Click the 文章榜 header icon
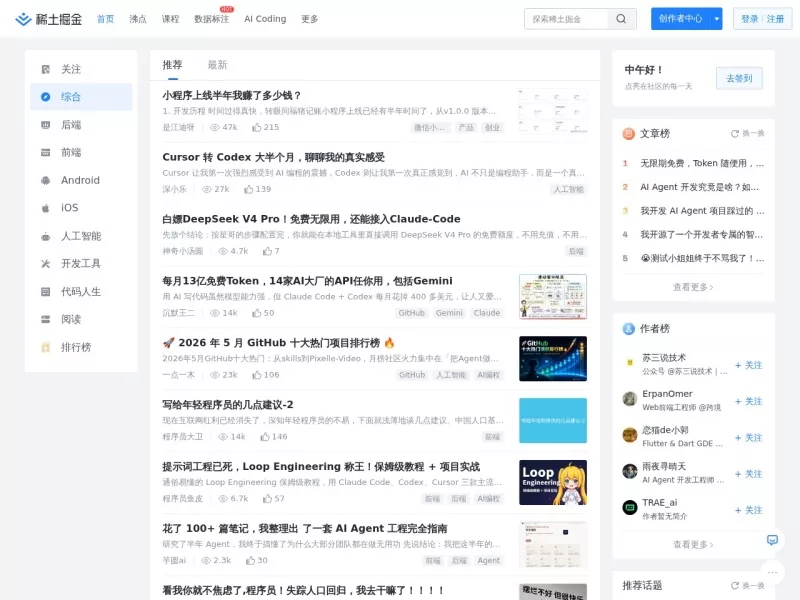800x600 pixels. click(x=629, y=134)
